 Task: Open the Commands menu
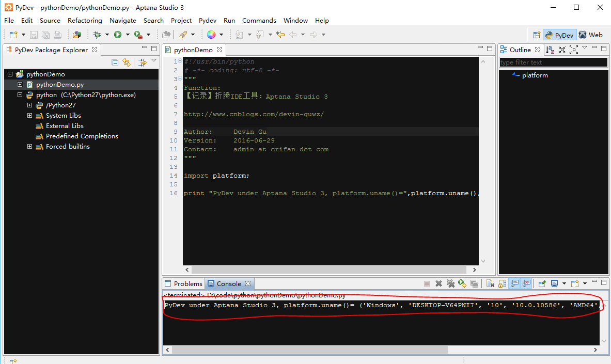259,20
